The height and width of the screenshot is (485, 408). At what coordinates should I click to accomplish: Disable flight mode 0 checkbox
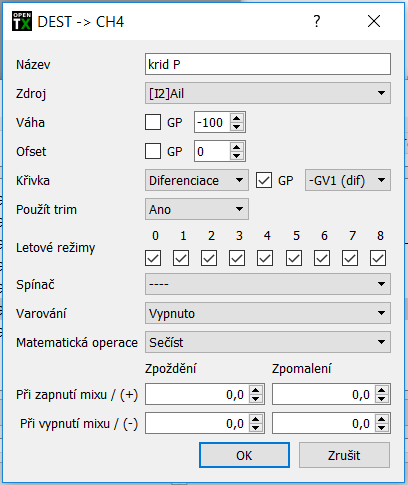click(153, 258)
